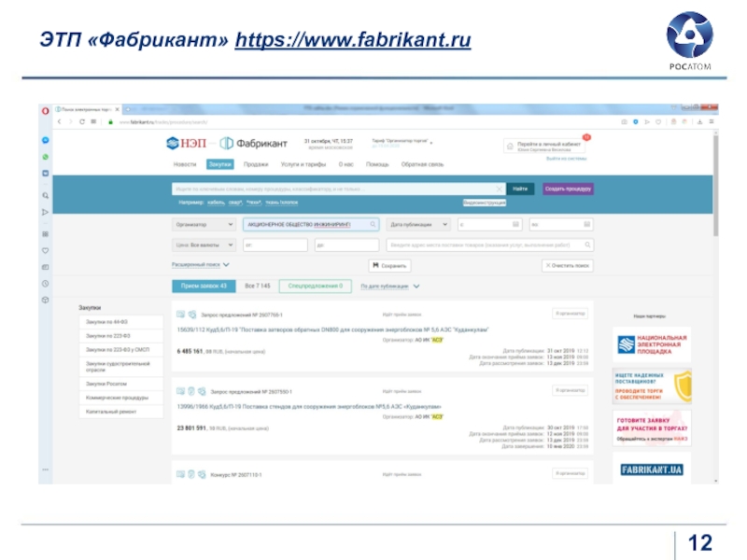Viewport: 747px width, 560px height.
Task: Expand Расширенный поиск options
Action: click(201, 265)
